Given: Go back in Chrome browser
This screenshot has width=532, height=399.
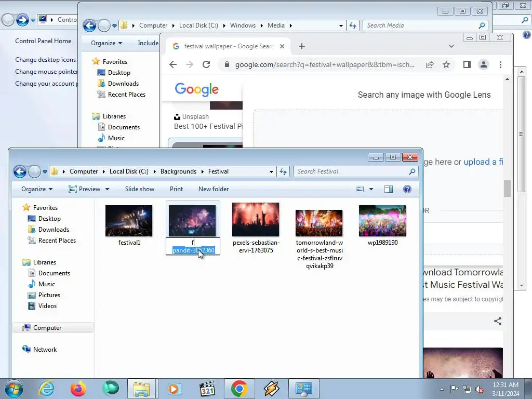Looking at the screenshot, I should tap(173, 64).
